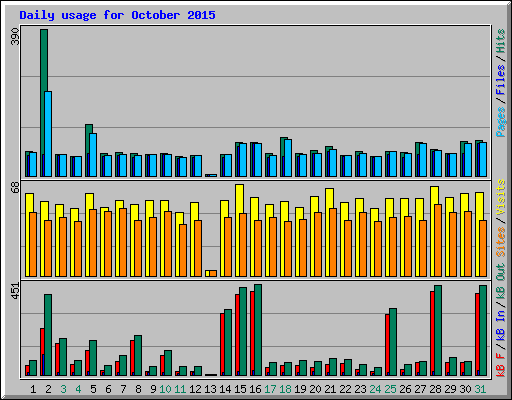Image resolution: width=512 pixels, height=400 pixels.
Task: Click green day 10 axis label
Action: click(165, 389)
